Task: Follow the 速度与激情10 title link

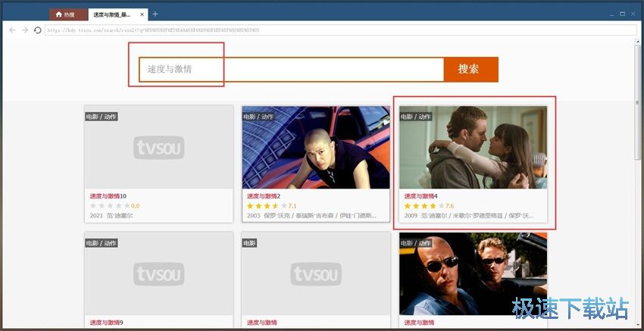Action: click(x=108, y=196)
